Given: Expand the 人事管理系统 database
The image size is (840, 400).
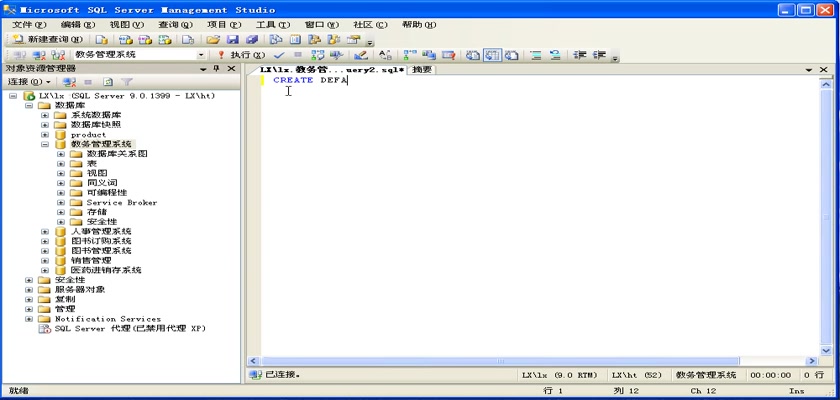Looking at the screenshot, I should [x=44, y=231].
